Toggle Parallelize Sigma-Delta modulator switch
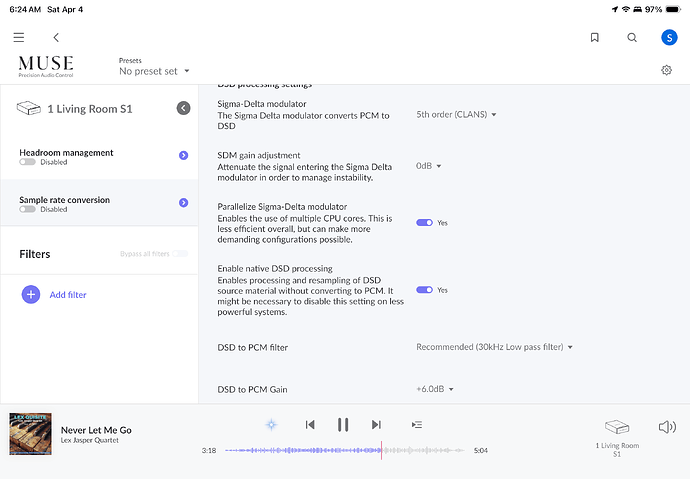 coord(424,223)
